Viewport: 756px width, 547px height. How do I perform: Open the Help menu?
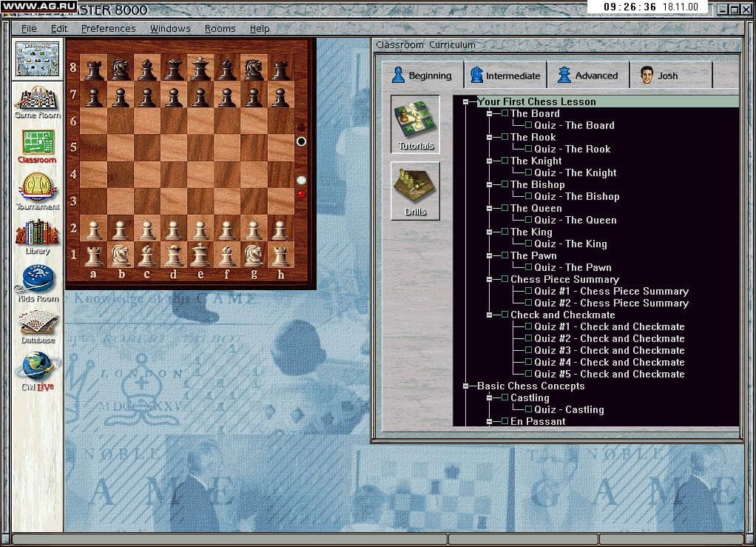pos(260,28)
